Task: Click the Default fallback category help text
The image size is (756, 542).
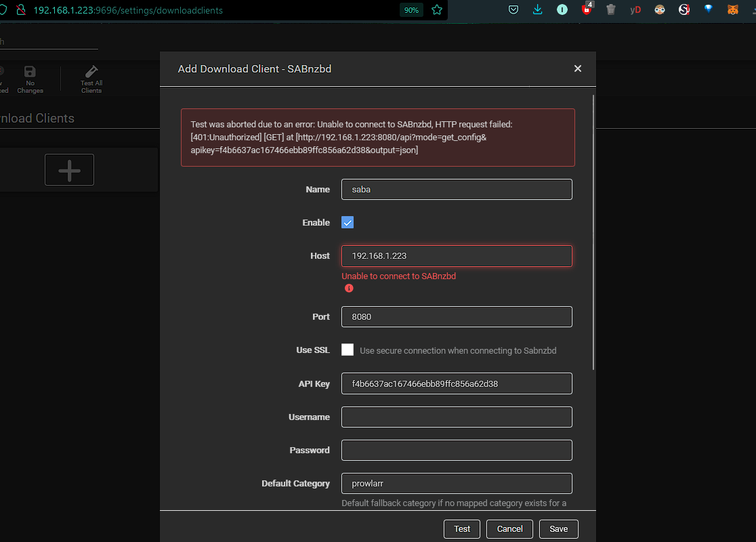Action: 454,503
